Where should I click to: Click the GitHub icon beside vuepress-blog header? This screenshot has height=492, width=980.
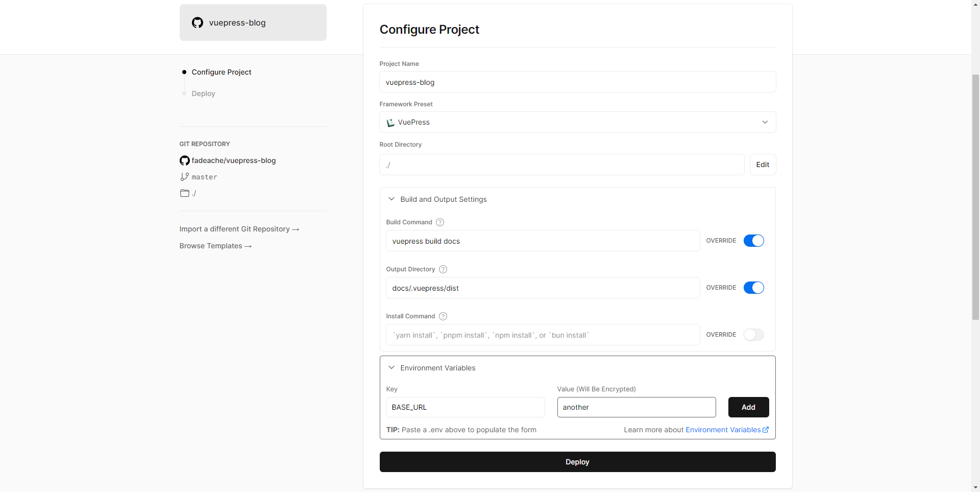click(x=198, y=22)
